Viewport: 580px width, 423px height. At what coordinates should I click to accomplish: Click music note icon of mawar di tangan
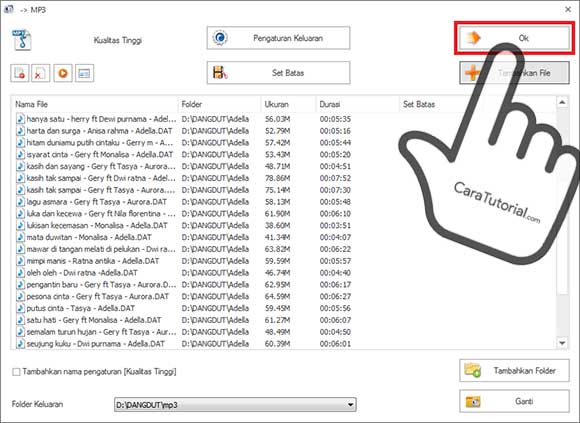tap(21, 249)
